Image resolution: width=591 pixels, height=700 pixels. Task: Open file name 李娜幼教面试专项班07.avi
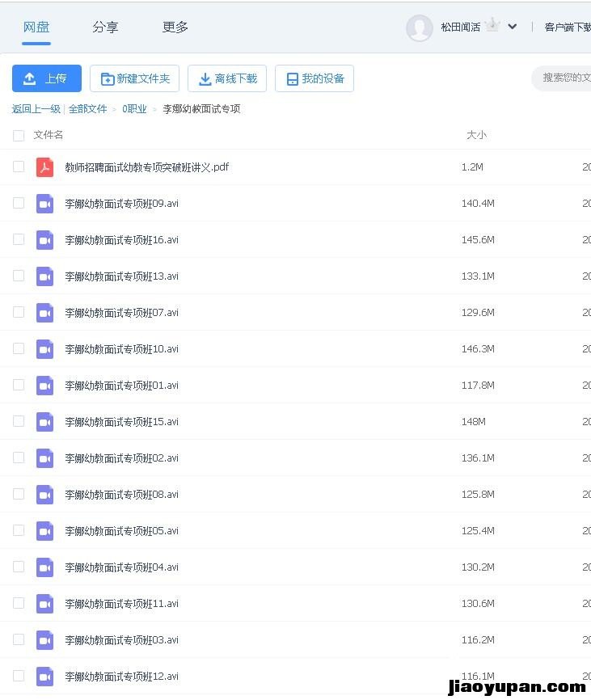(122, 313)
